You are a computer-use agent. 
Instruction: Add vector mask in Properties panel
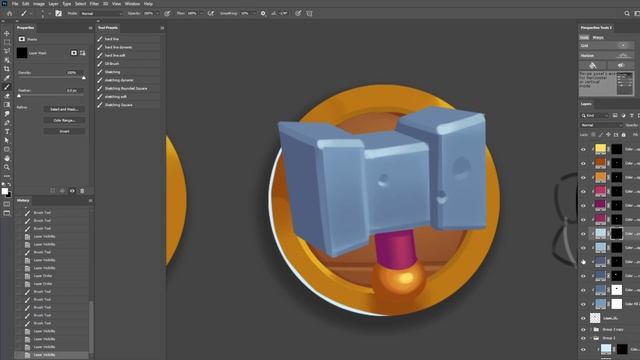coord(83,53)
